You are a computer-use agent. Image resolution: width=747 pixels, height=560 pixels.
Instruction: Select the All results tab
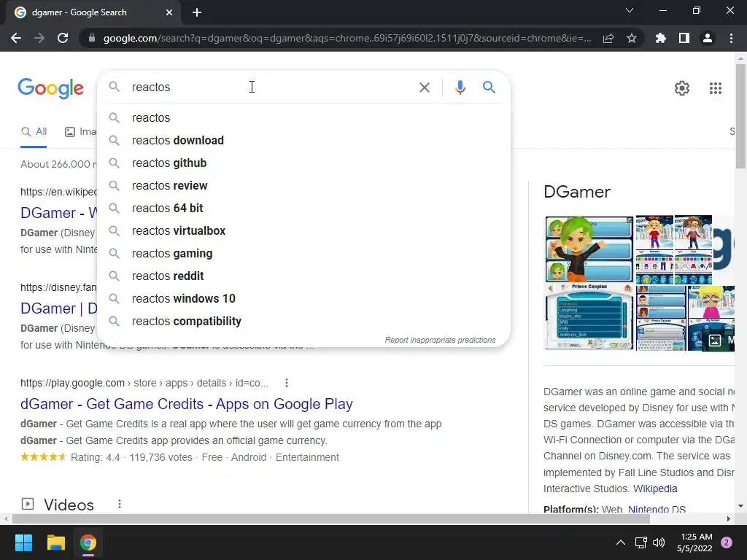coord(34,132)
